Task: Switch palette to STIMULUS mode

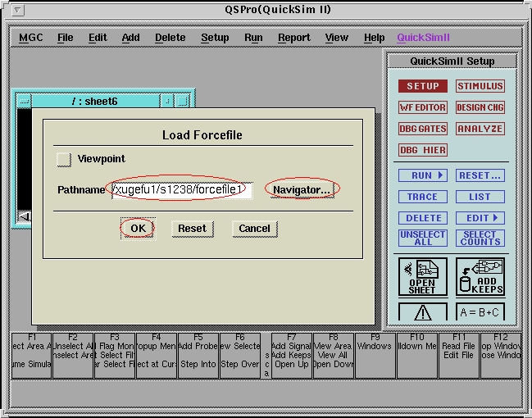Action: pos(480,86)
